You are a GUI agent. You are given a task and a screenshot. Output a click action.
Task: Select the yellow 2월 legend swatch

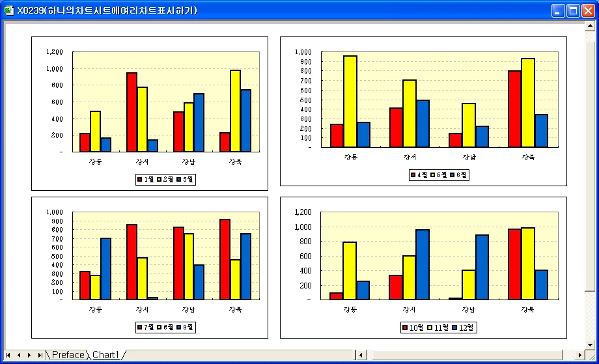point(160,180)
